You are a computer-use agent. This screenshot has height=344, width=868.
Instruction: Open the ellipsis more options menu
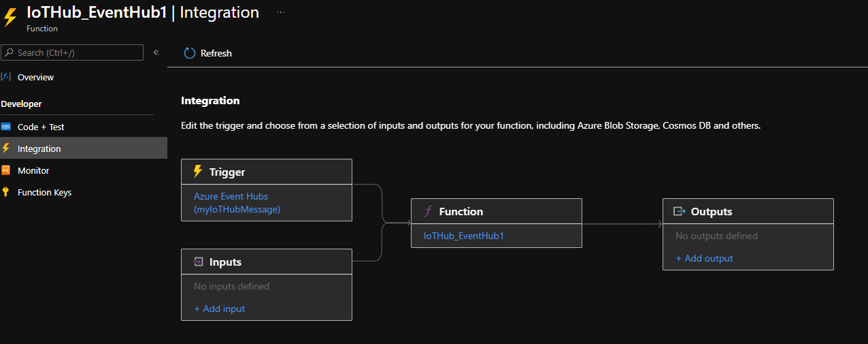[281, 13]
